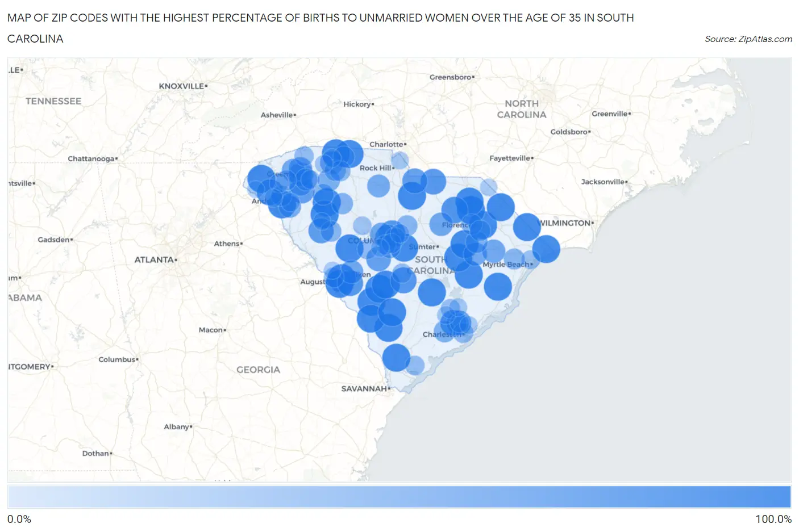
Task: Click the Myrtle Beach label
Action: (506, 265)
